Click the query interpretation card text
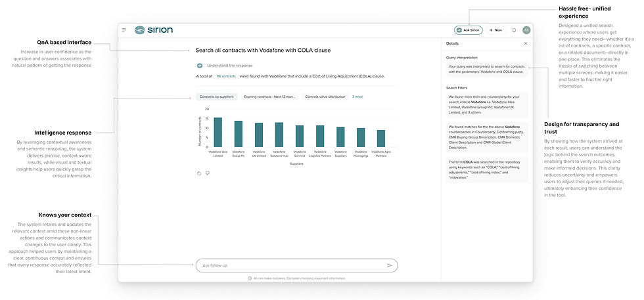Image resolution: width=644 pixels, height=300 pixels. point(487,69)
